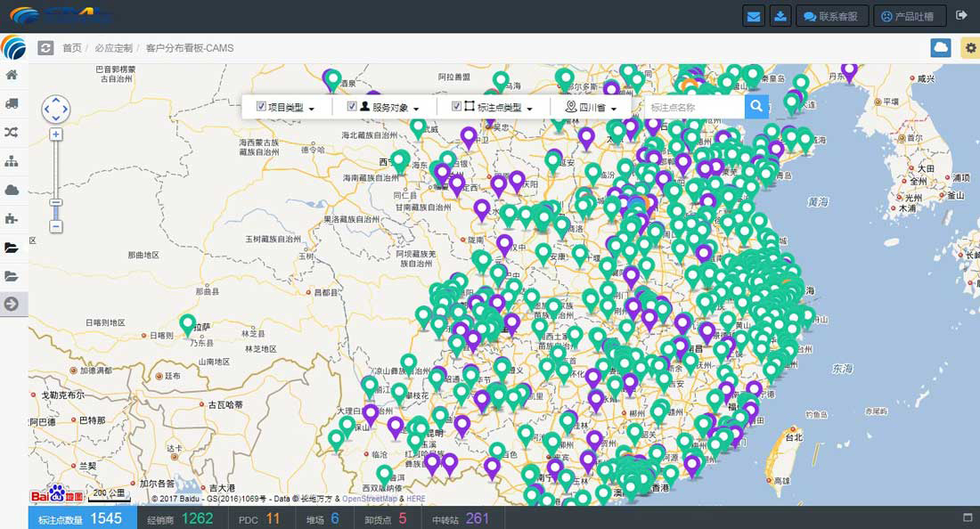Click the download tray icon
The width and height of the screenshot is (980, 529).
pyautogui.click(x=780, y=16)
